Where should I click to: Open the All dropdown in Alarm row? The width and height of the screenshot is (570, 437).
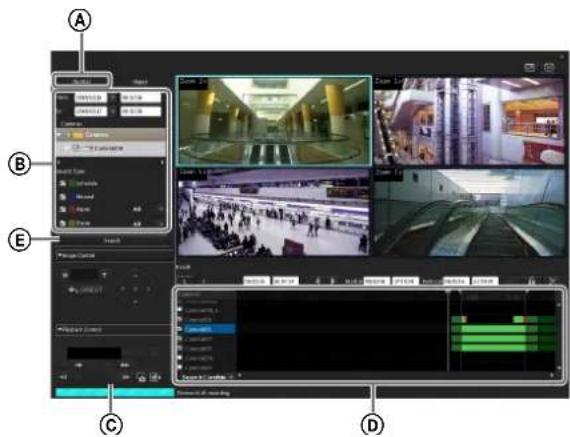click(161, 210)
